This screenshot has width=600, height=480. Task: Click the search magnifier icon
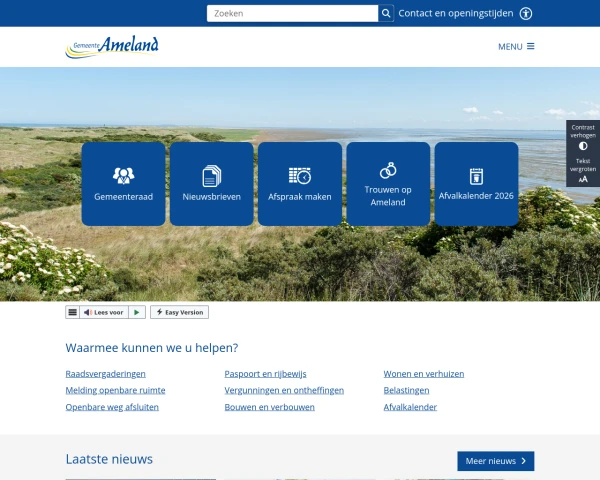tap(386, 13)
